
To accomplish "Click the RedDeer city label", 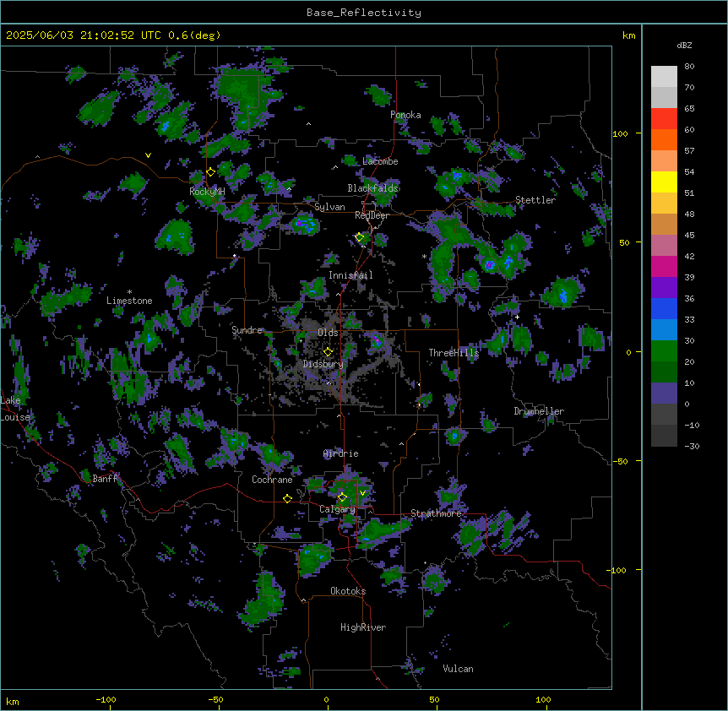I will [372, 215].
